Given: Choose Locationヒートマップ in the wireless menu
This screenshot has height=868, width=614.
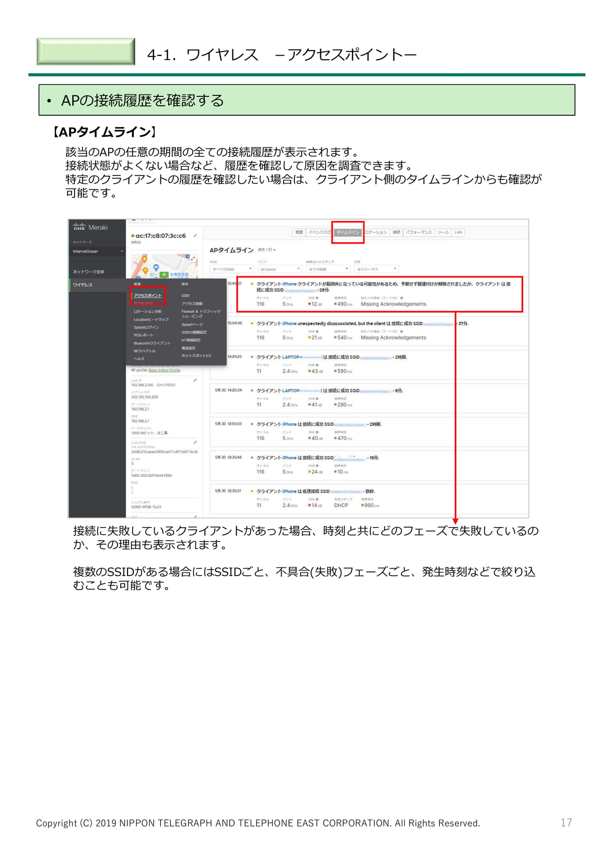Looking at the screenshot, I should (x=151, y=320).
